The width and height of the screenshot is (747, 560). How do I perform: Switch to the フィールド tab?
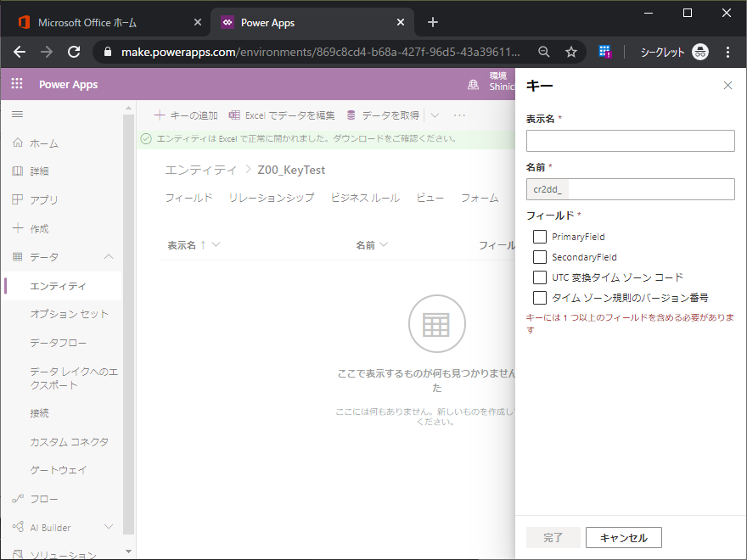(188, 198)
